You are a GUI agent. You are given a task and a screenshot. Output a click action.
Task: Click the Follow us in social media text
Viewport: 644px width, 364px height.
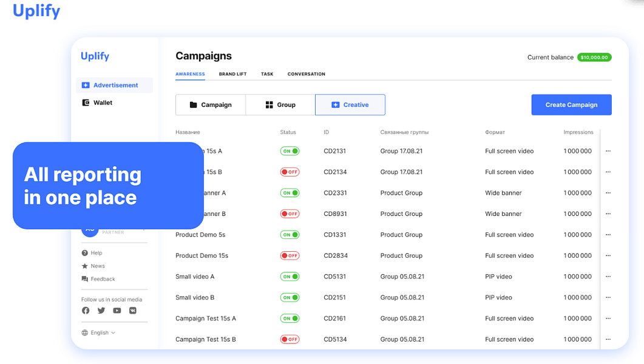[x=112, y=300]
